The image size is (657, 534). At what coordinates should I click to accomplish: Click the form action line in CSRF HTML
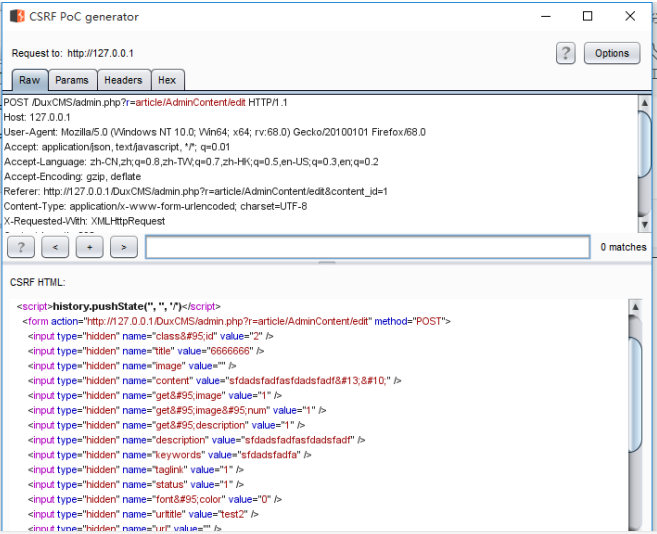[x=236, y=321]
